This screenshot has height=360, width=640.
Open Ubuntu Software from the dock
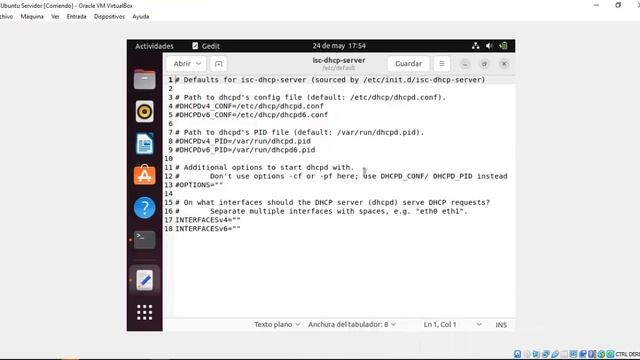(x=144, y=175)
